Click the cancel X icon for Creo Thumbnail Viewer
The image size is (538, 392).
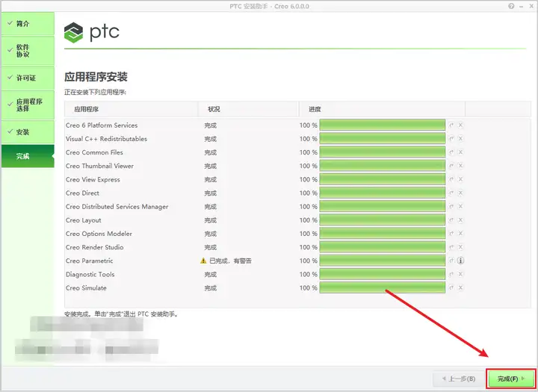(x=460, y=166)
